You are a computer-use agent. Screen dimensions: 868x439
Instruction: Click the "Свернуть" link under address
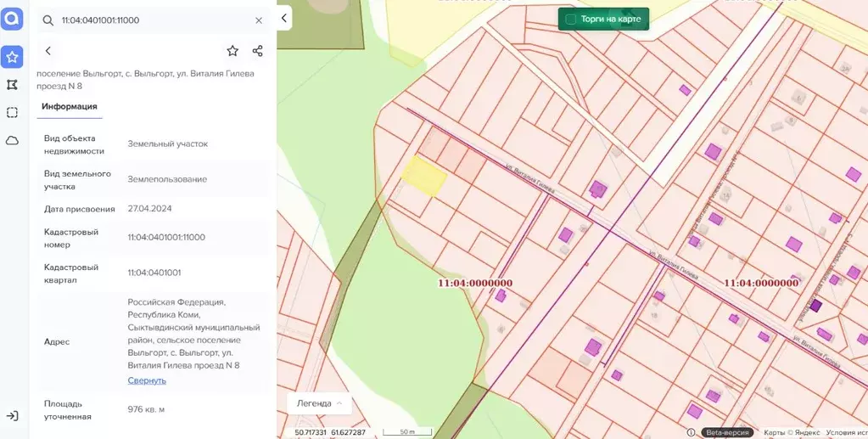pyautogui.click(x=147, y=380)
